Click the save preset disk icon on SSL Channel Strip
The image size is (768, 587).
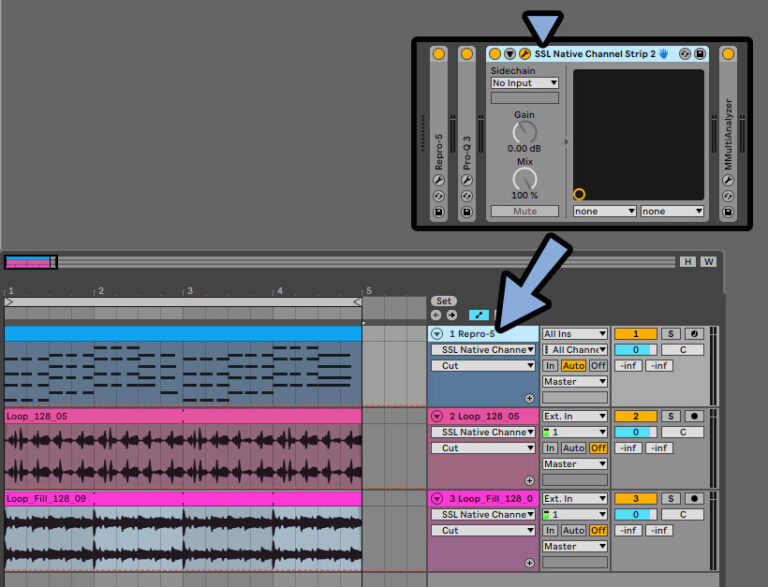700,53
